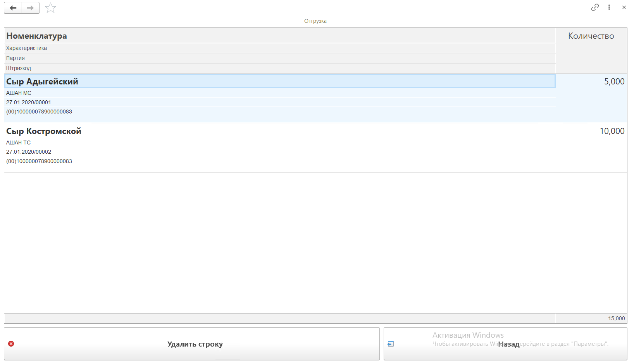Click quantity 10,000 cell
Viewport: 634px width, 364px height.
tap(612, 131)
